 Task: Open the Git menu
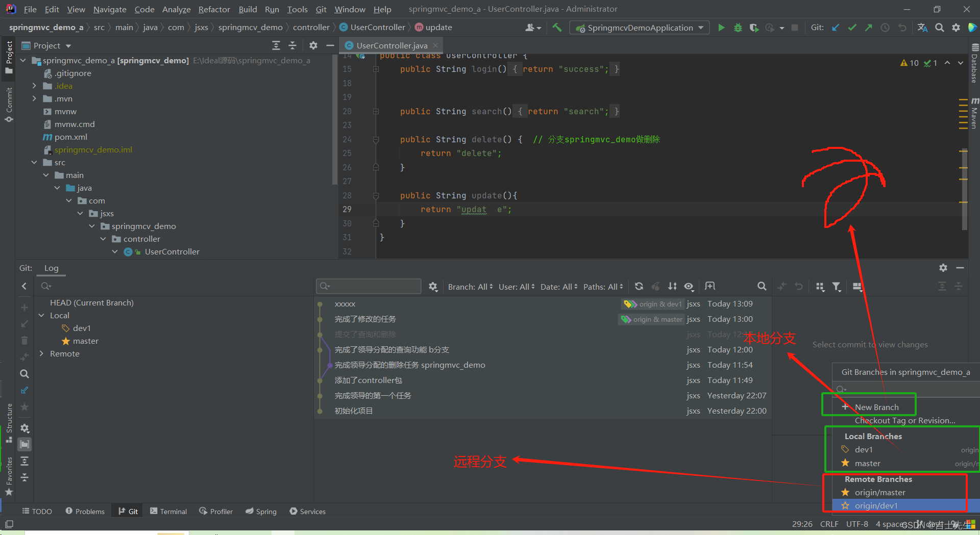[321, 9]
